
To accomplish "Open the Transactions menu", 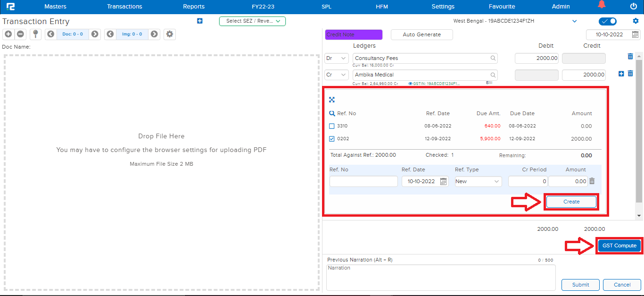I will point(124,7).
